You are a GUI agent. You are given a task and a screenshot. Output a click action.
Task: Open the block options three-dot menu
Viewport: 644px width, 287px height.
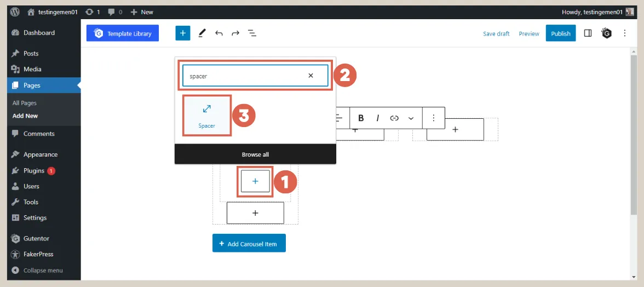(434, 118)
